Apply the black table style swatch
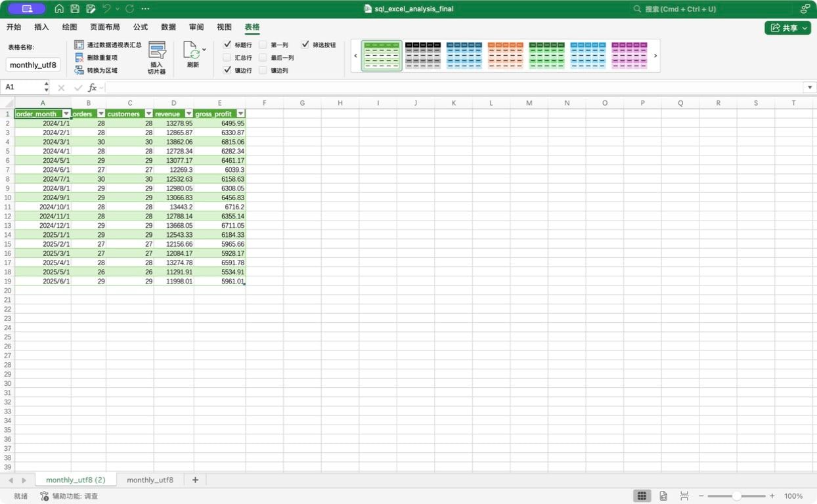Screen dimensions: 817x504 pos(423,56)
